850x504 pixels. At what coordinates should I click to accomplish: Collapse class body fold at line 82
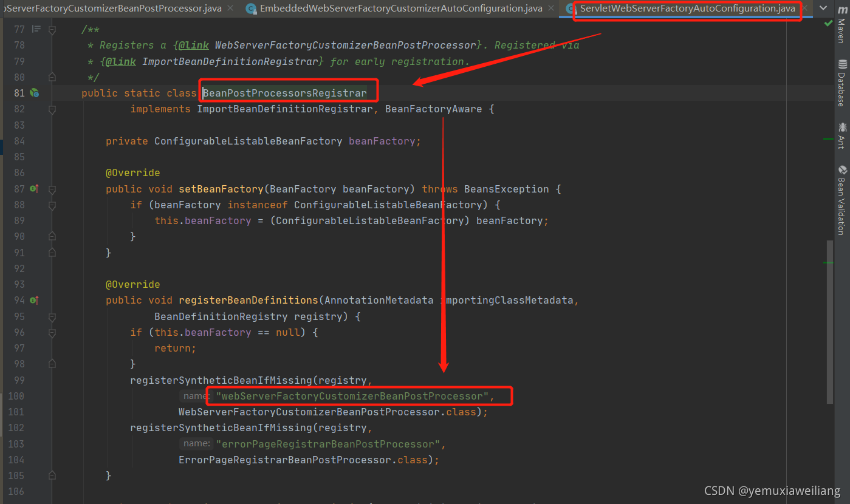[52, 109]
